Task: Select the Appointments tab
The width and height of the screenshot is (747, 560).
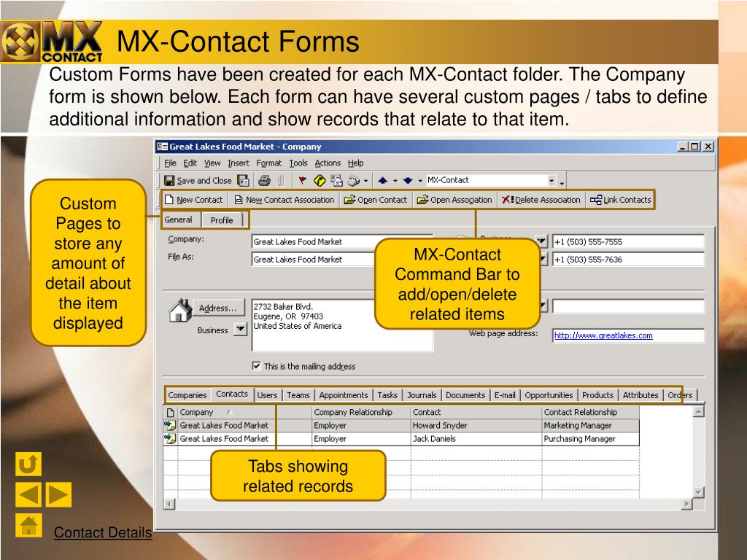Action: 344,394
